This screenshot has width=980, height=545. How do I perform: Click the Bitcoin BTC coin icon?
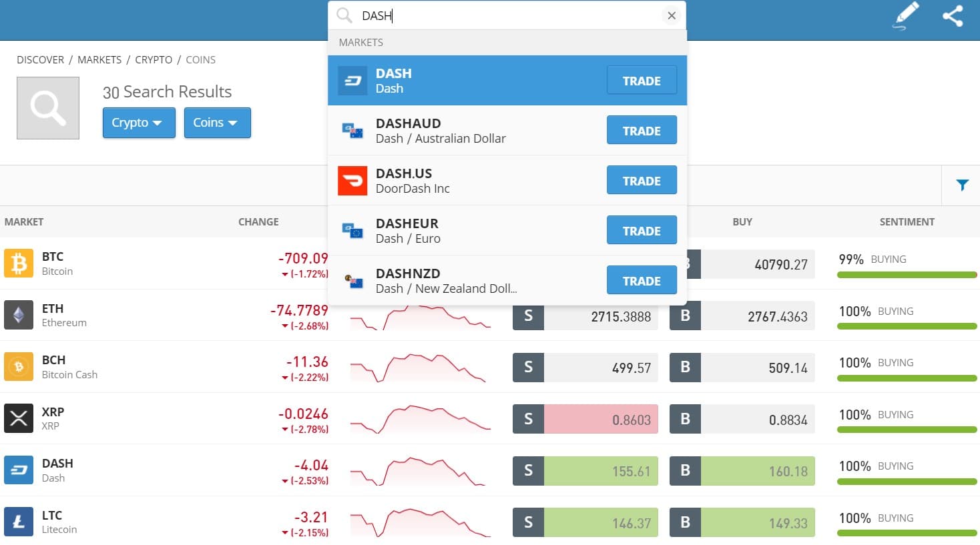pyautogui.click(x=19, y=263)
